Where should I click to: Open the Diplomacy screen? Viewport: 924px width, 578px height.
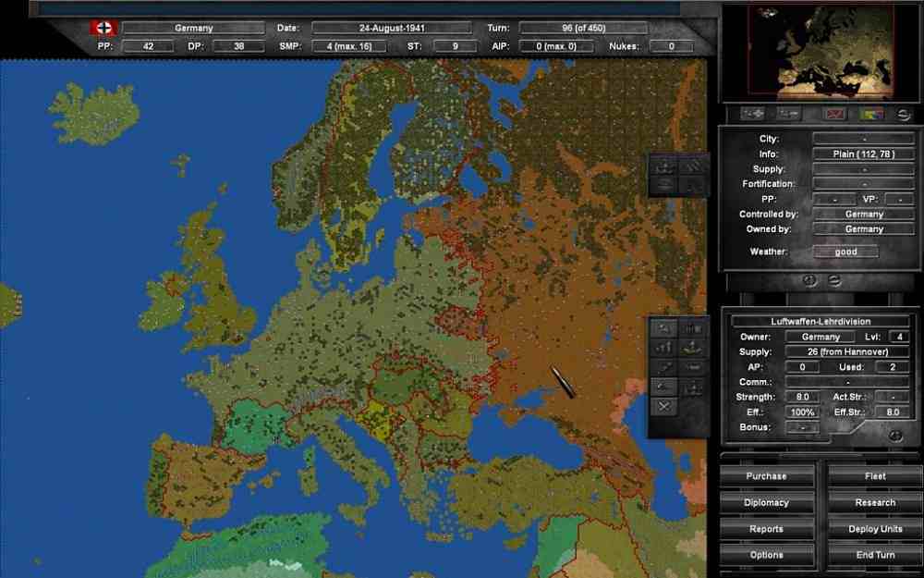click(x=767, y=503)
